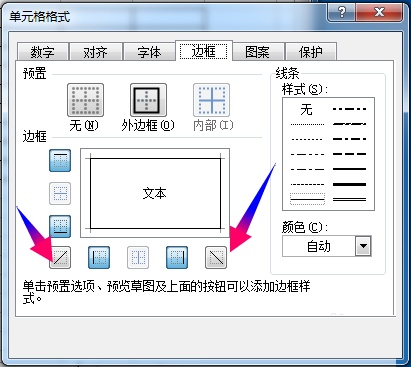Choose the 无 line style option

click(307, 109)
